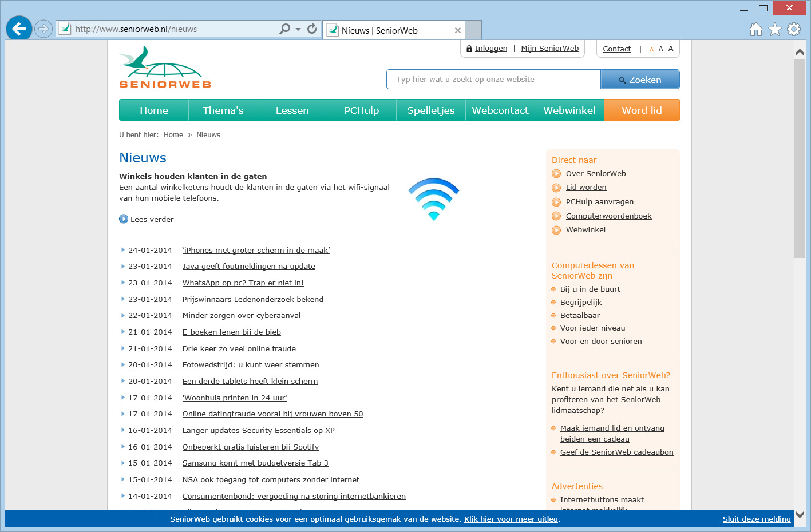811x532 pixels.
Task: Click the SeniorWeb logo
Action: [165, 67]
